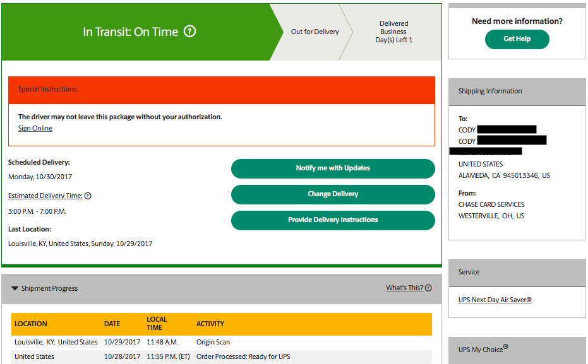Click the Origin Scan activity cell
The image size is (588, 364).
213,343
